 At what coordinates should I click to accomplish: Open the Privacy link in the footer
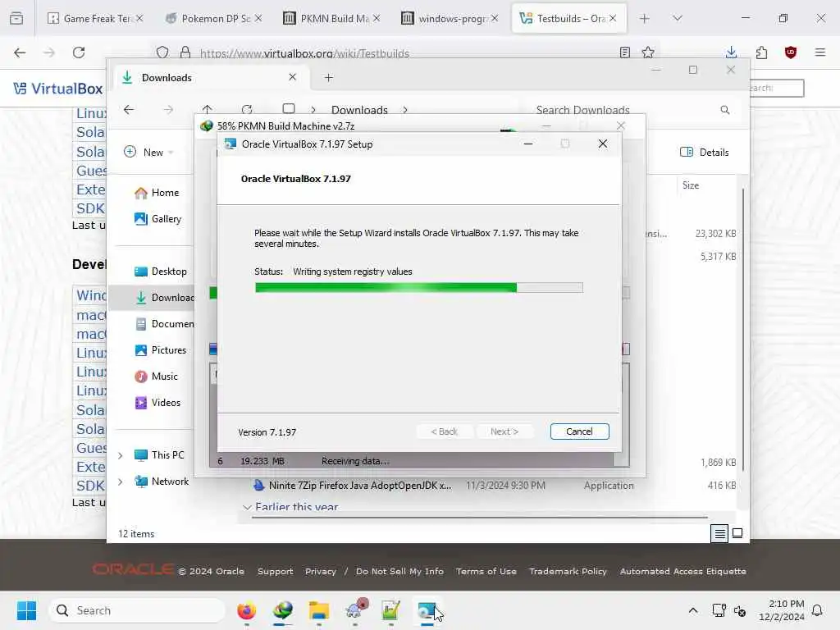[321, 571]
